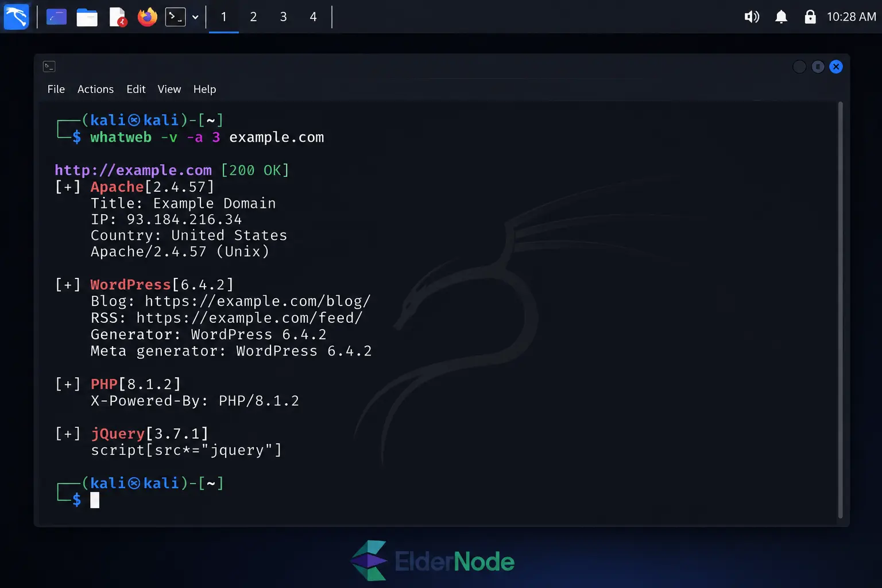Open the volume control in system tray

tap(752, 17)
